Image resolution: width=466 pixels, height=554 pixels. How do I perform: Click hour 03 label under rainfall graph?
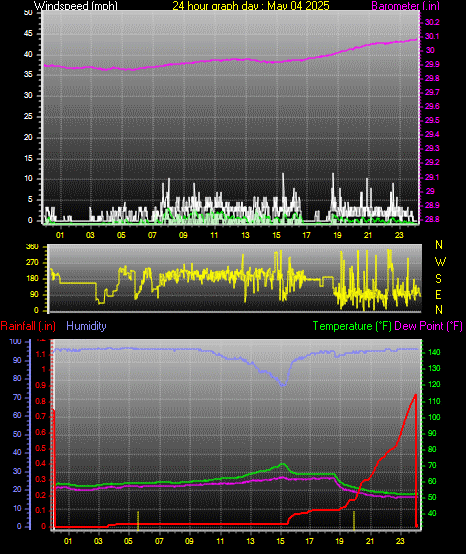(98, 541)
